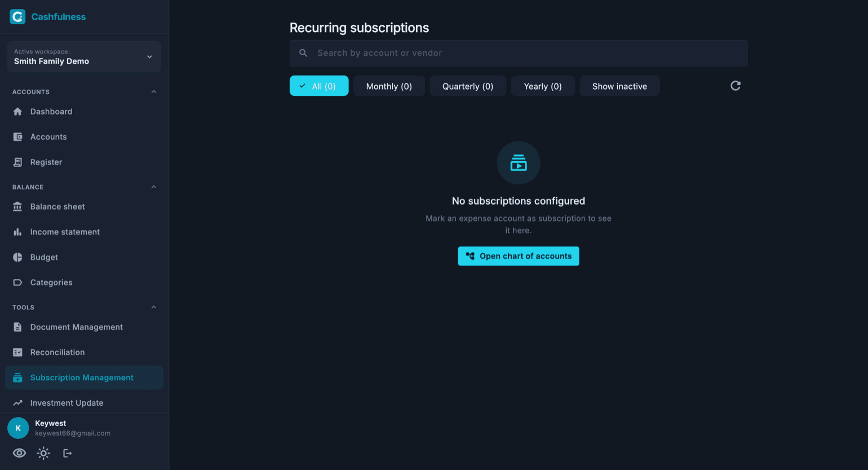The image size is (868, 470).
Task: Toggle privacy mode with eye icon
Action: coord(19,453)
